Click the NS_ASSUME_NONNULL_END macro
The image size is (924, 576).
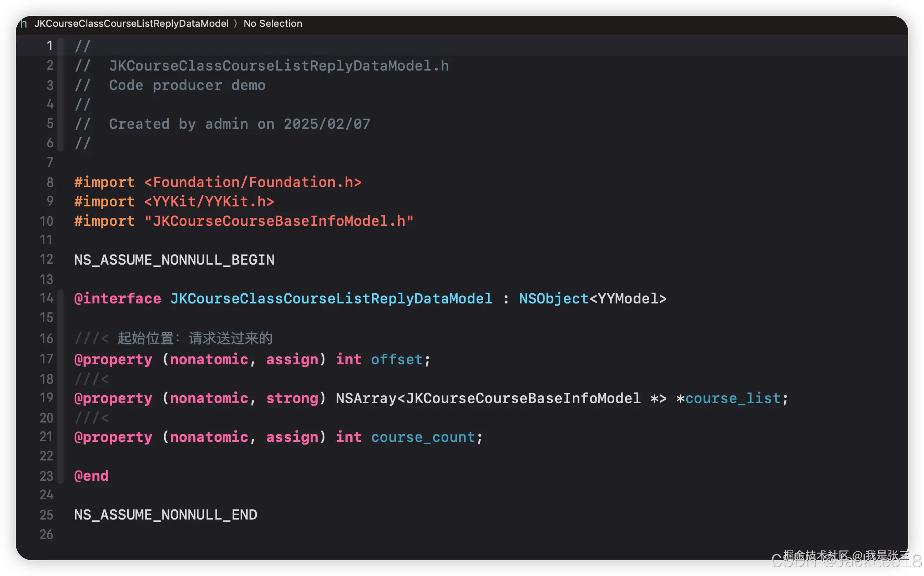165,515
